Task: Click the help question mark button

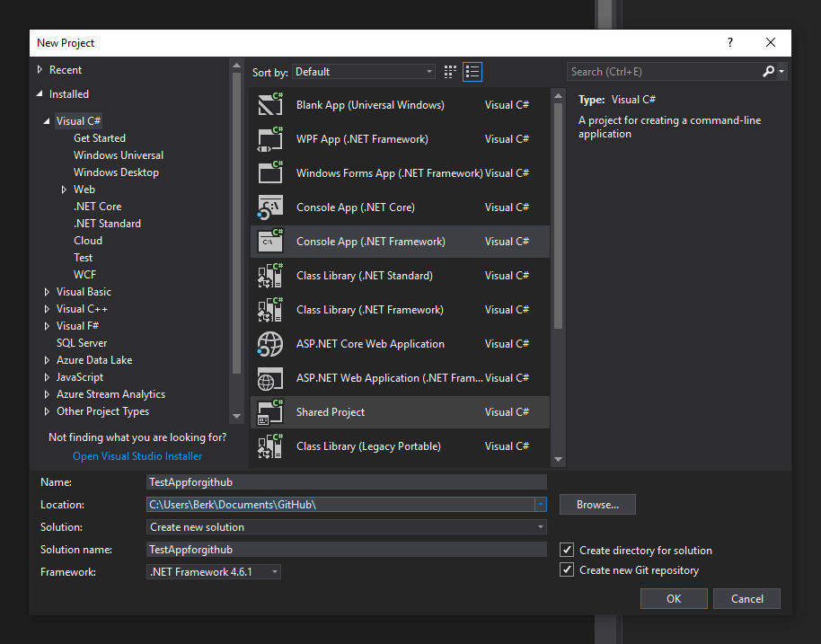Action: point(730,42)
